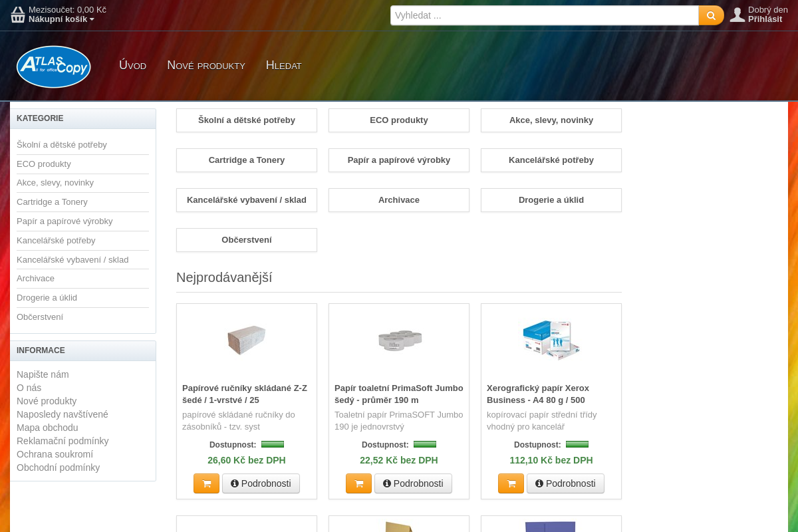
Task: Open ECO produkty category tile
Action: click(399, 120)
